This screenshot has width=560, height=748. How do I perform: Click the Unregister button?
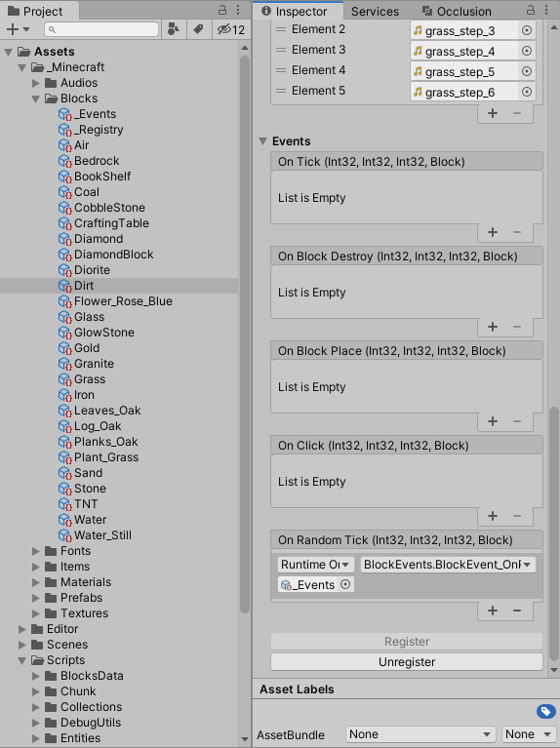pos(407,662)
